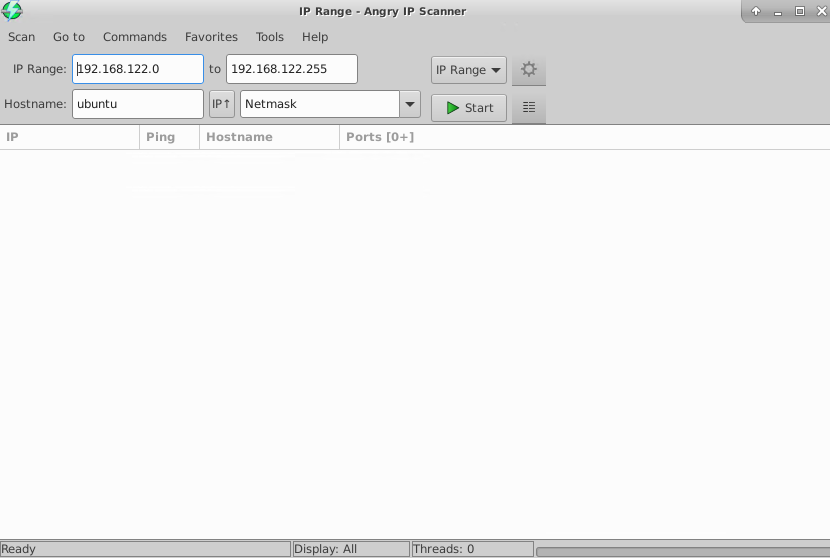This screenshot has height=558, width=830.
Task: Start the scan with the Start button
Action: coord(468,108)
